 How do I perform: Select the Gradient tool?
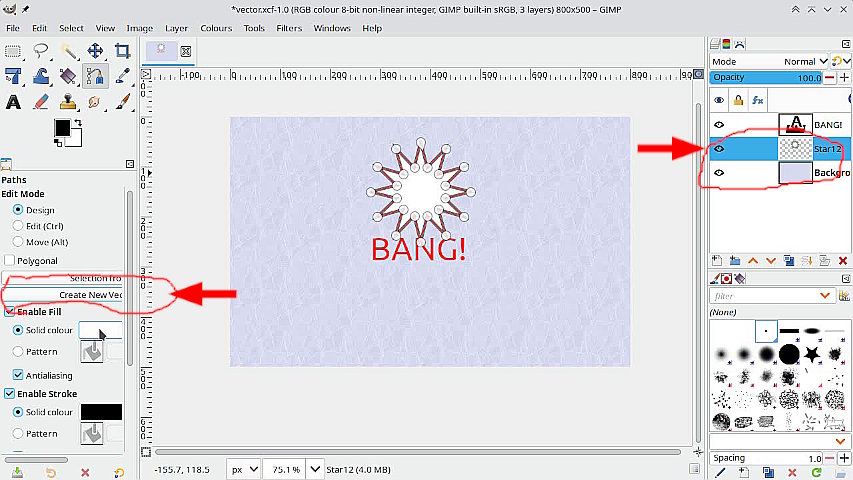pos(69,76)
